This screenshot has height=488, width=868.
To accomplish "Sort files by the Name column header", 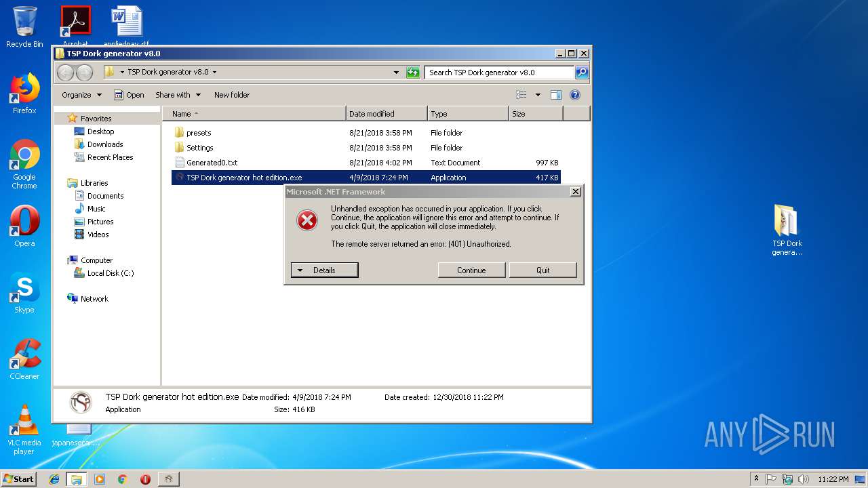I will point(254,114).
